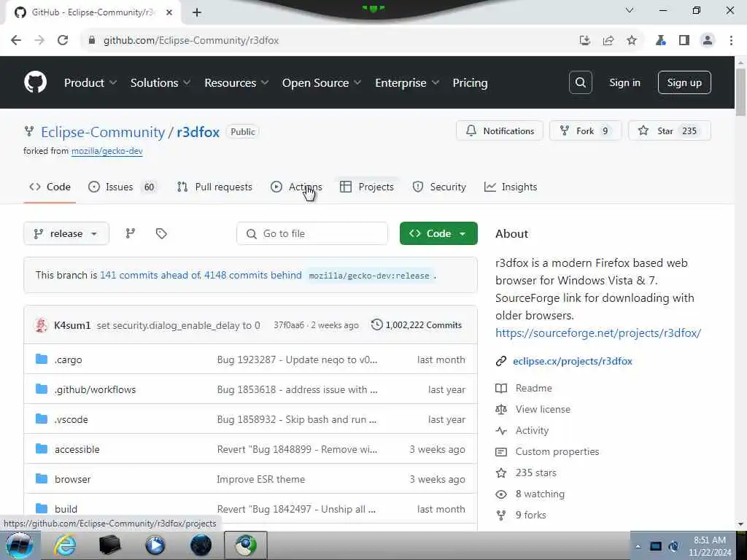Open a new tab with the plus button
Screen dimensions: 747x560
[x=197, y=12]
